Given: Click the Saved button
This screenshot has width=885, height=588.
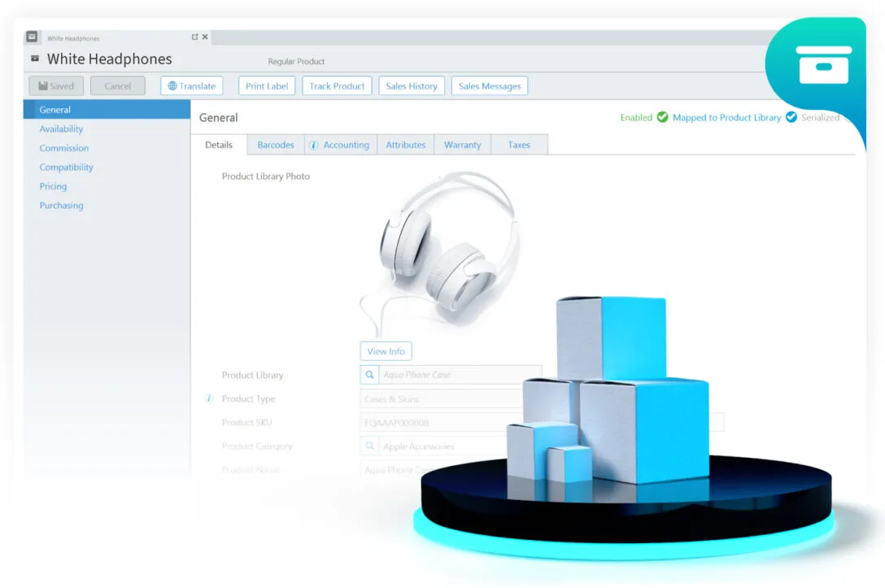Looking at the screenshot, I should [x=56, y=85].
